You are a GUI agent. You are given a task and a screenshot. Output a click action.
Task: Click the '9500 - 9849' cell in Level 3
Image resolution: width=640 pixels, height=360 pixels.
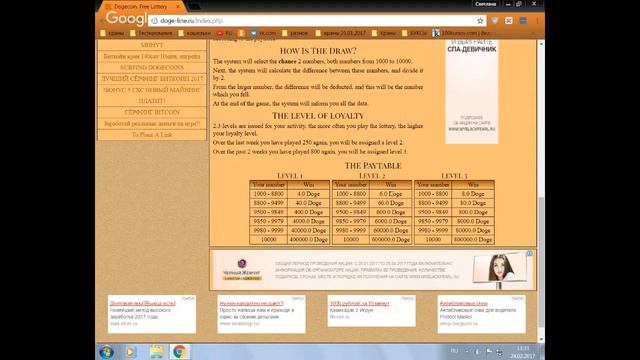click(x=433, y=212)
